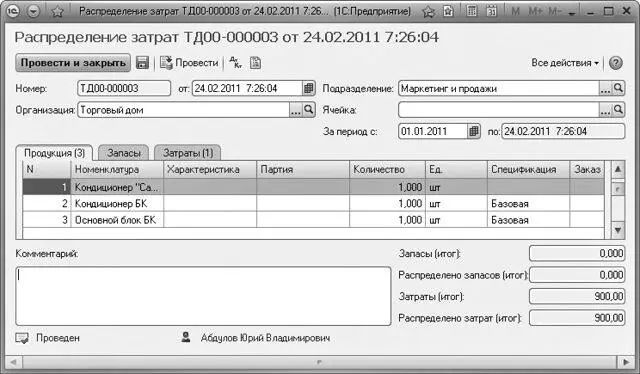This screenshot has height=374, width=640.
Task: Click 'Провести и закрыть' button
Action: [x=73, y=63]
